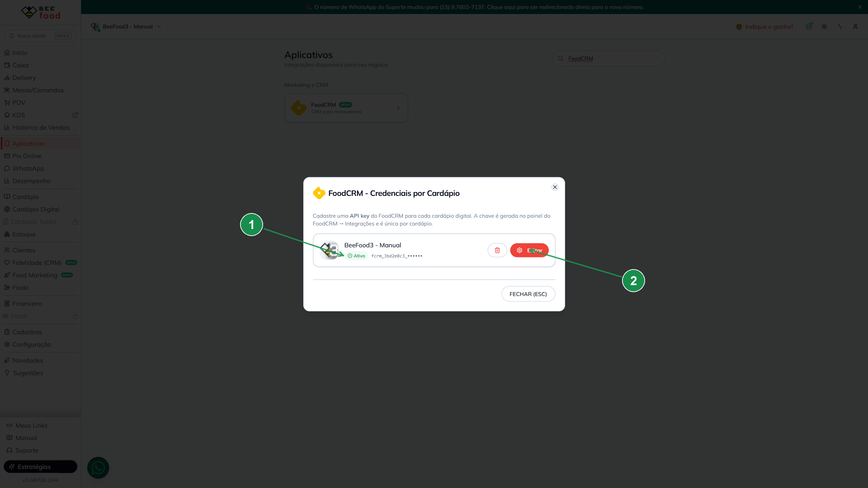Click the Bee Food logo

[x=41, y=12]
